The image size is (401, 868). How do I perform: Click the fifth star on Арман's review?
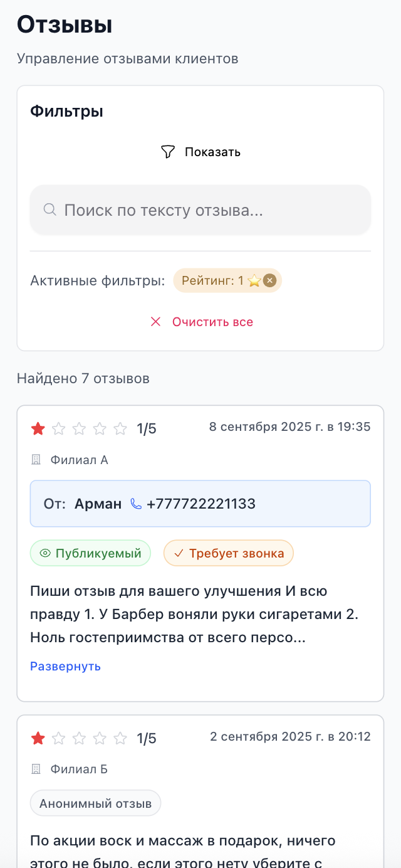click(x=120, y=428)
